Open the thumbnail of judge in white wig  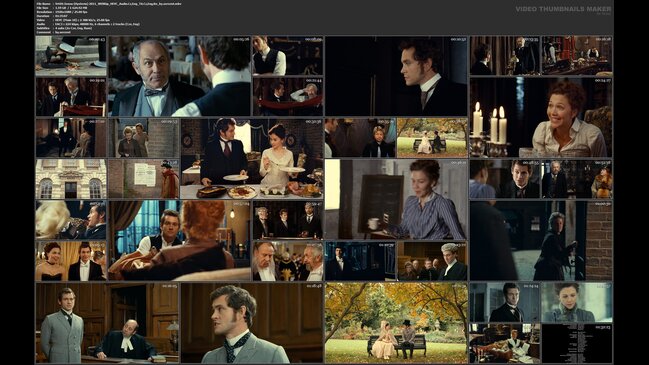432,261
